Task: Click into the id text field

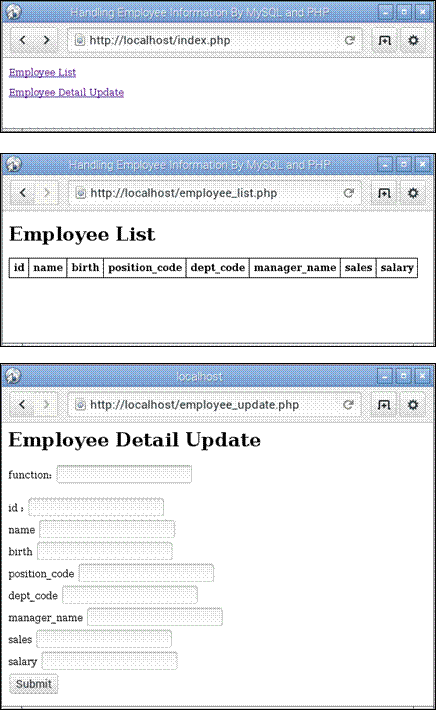Action: (x=96, y=507)
